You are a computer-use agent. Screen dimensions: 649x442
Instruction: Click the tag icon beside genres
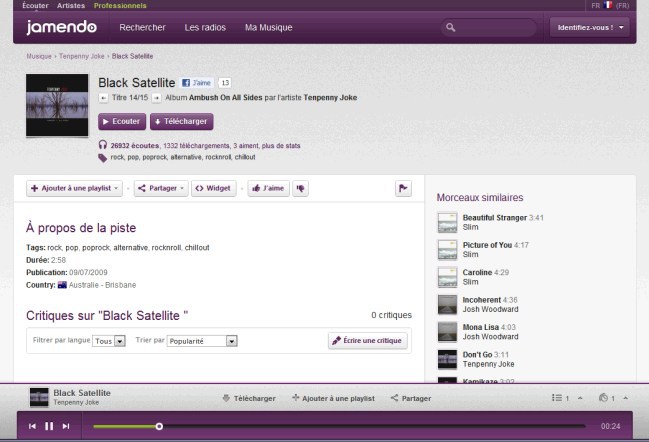[x=102, y=158]
